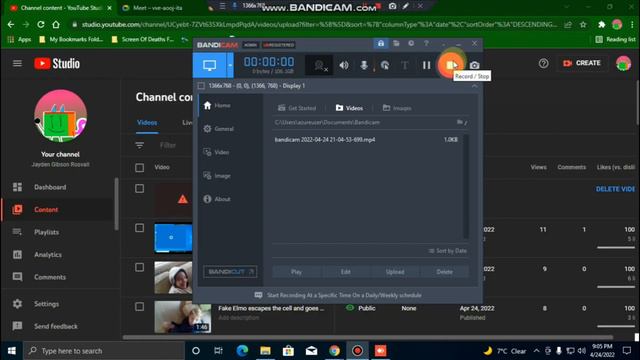Click the CREATE button in YouTube Studio
The width and height of the screenshot is (640, 360).
tap(582, 63)
